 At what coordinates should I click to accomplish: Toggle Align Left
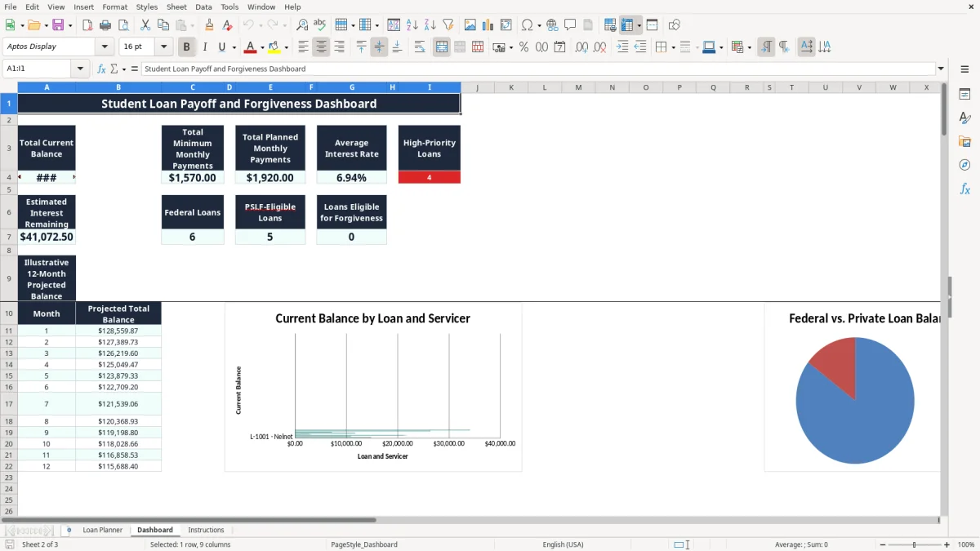pos(303,47)
